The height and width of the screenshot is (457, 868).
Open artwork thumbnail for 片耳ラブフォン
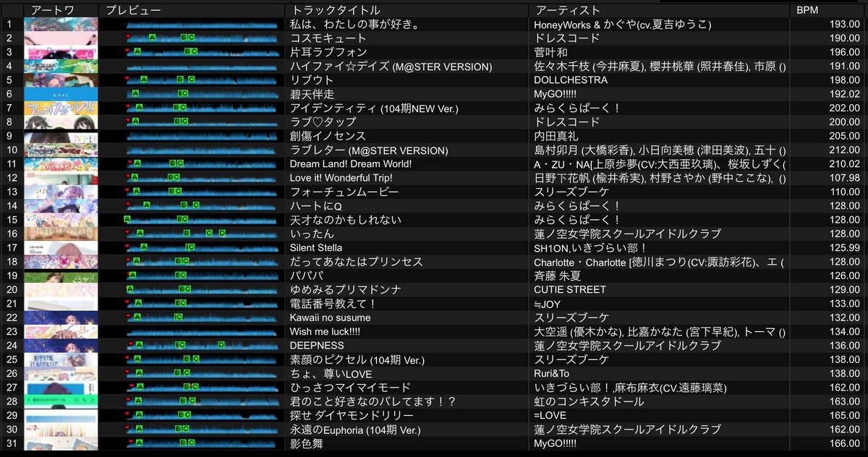pos(61,52)
